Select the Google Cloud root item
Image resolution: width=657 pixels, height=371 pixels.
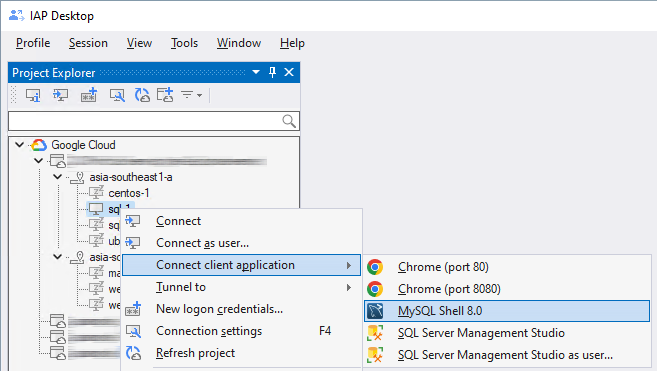(x=83, y=145)
